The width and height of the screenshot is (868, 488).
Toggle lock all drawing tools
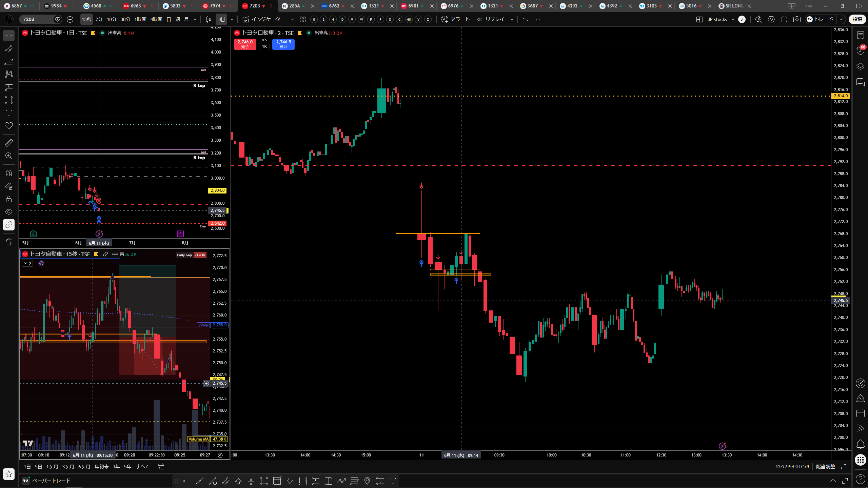point(9,199)
